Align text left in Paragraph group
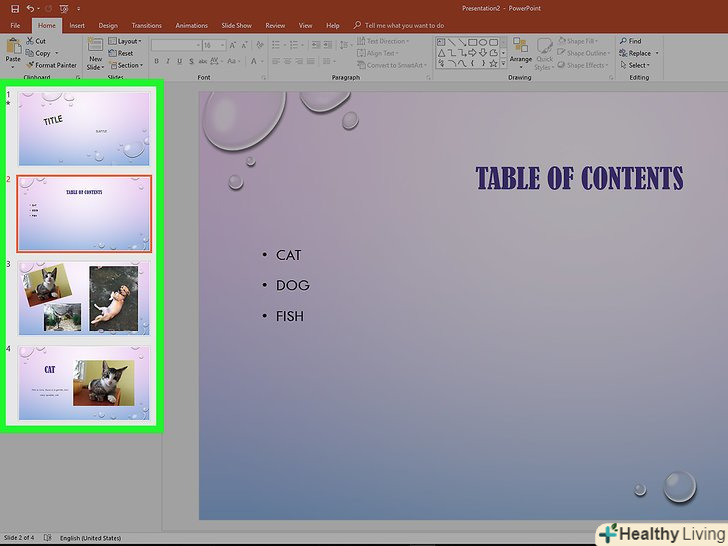 pos(276,61)
